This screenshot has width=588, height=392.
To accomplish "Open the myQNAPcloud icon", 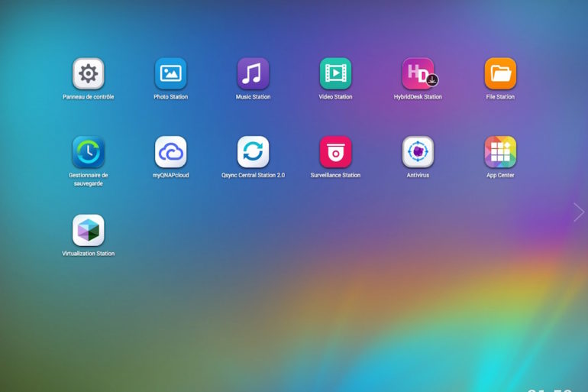I will point(170,151).
